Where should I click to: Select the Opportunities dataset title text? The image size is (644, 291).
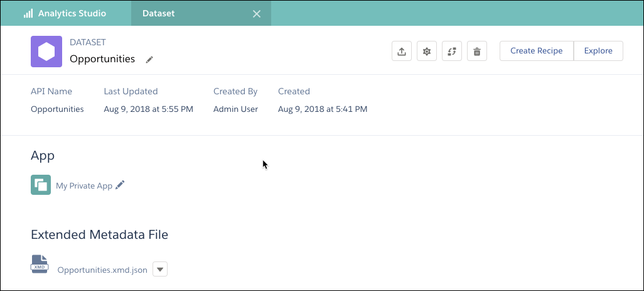[x=102, y=59]
